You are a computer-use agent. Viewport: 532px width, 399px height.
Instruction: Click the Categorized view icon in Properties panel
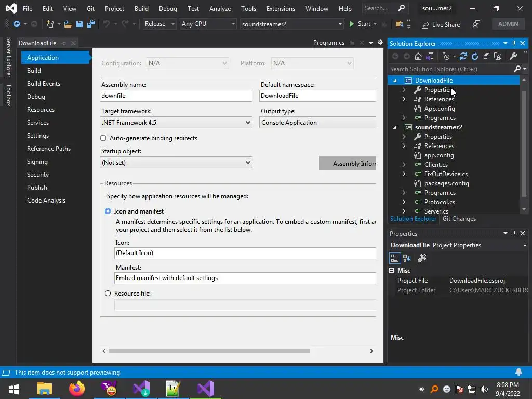pyautogui.click(x=394, y=258)
